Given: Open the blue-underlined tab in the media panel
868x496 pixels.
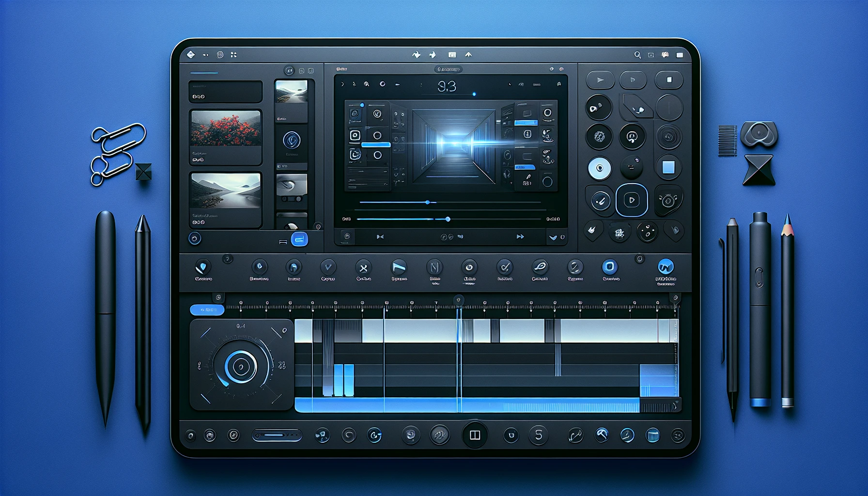Looking at the screenshot, I should click(x=204, y=73).
